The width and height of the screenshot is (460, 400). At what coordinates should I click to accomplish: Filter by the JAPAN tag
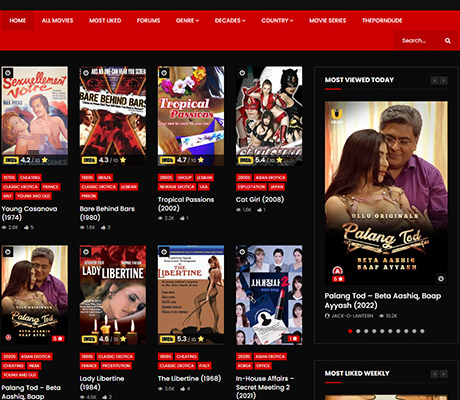[277, 187]
